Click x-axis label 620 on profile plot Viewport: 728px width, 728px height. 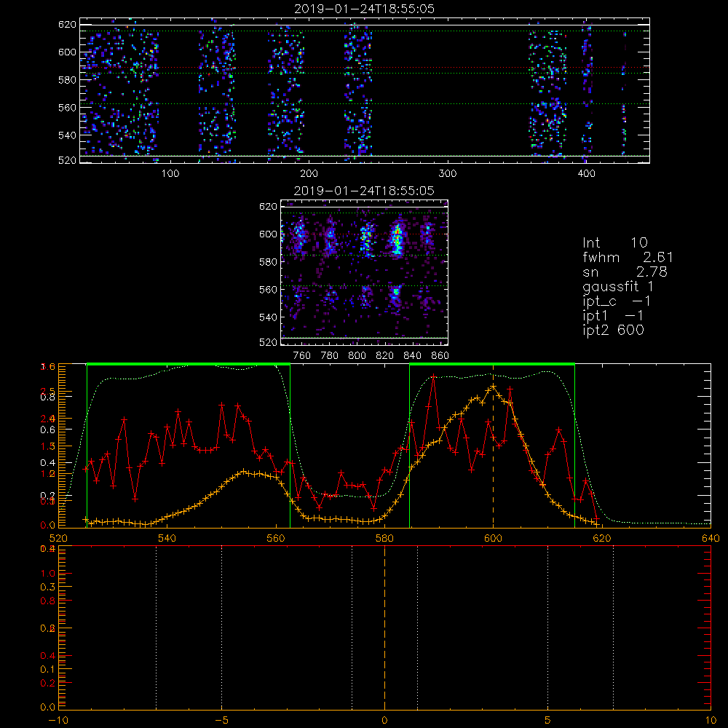(602, 539)
